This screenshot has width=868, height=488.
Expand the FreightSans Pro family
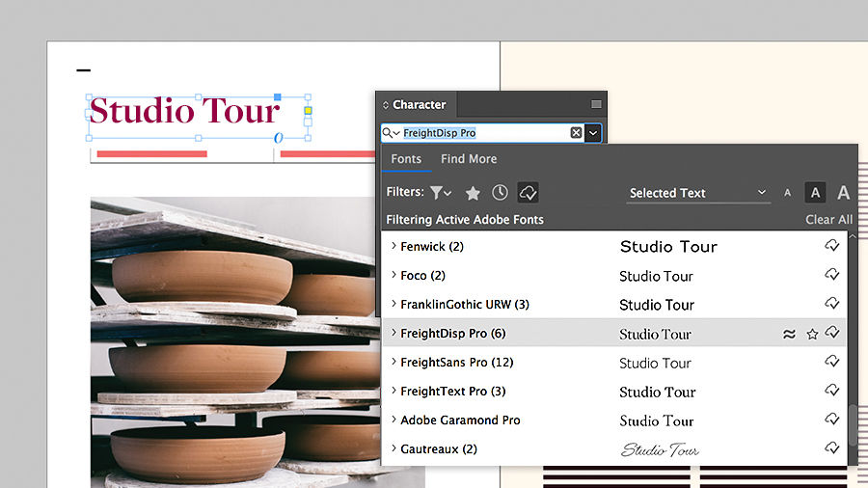pos(393,362)
